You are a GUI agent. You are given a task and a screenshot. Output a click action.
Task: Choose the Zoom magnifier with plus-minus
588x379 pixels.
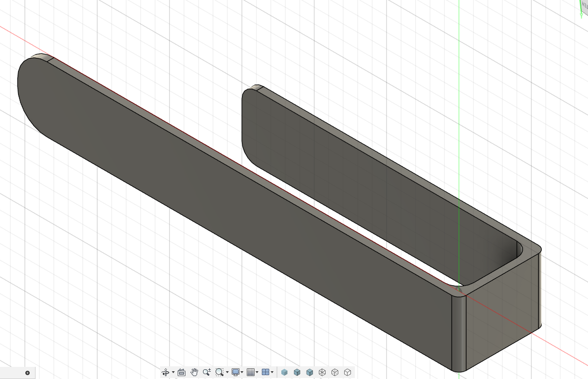click(207, 372)
